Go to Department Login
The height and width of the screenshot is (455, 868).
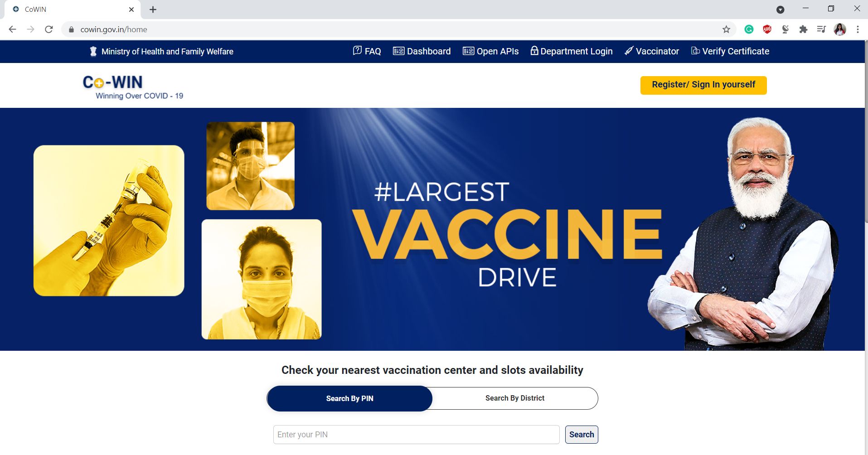point(571,51)
